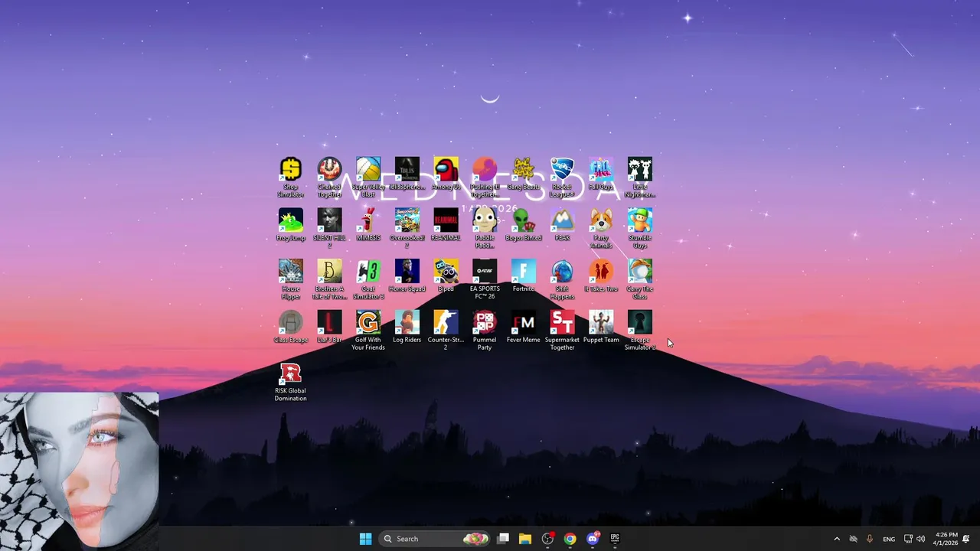Click the RISK Global Domination icon
The image size is (980, 551).
click(291, 375)
